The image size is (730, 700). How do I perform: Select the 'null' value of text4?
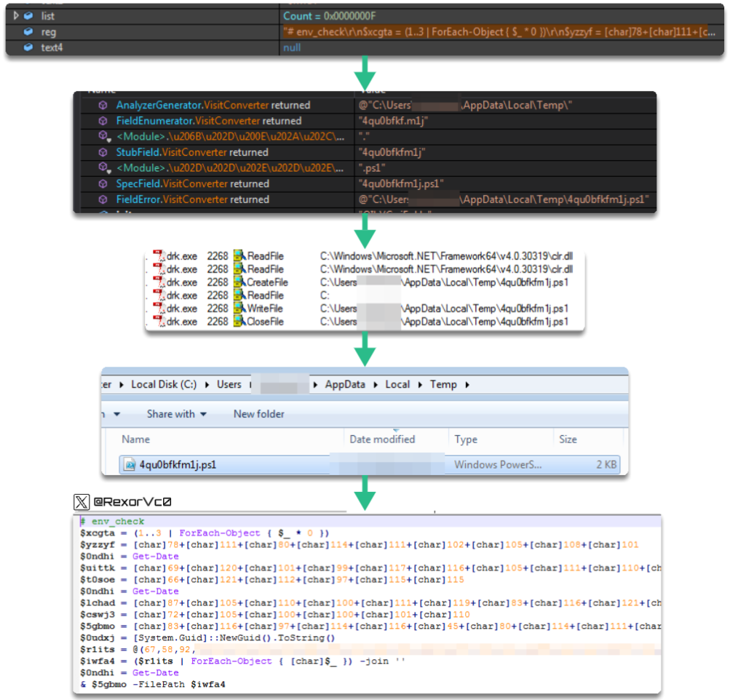click(x=292, y=47)
